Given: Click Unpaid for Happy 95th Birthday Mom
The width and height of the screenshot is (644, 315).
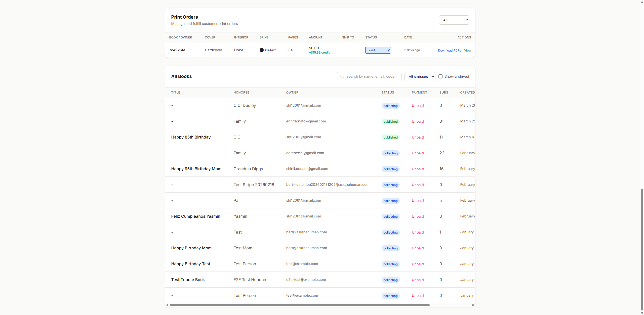Looking at the screenshot, I should click(417, 169).
